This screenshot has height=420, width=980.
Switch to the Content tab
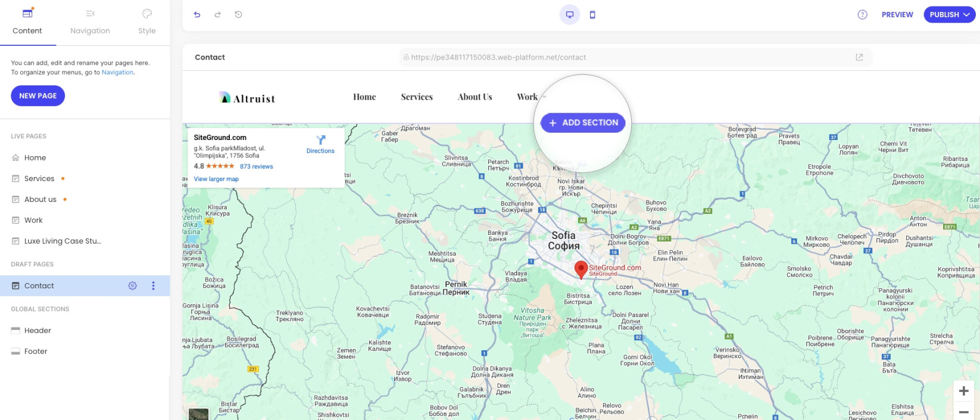27,22
